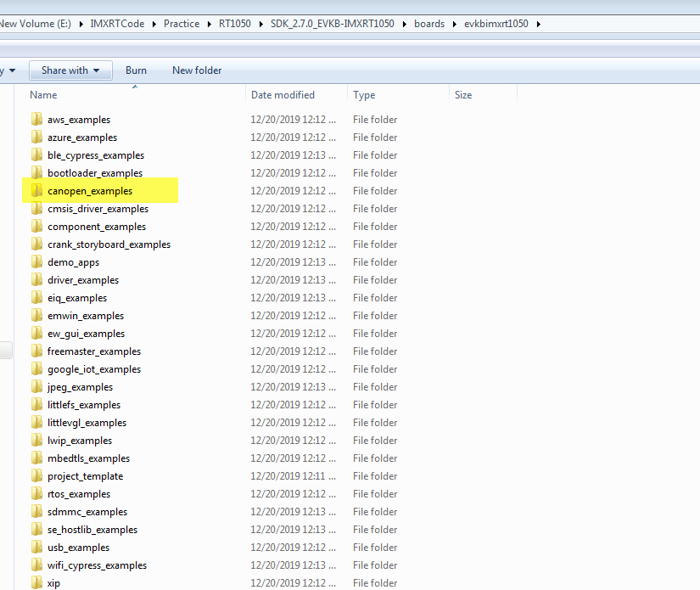Select the eiq_examples folder icon

click(x=37, y=298)
